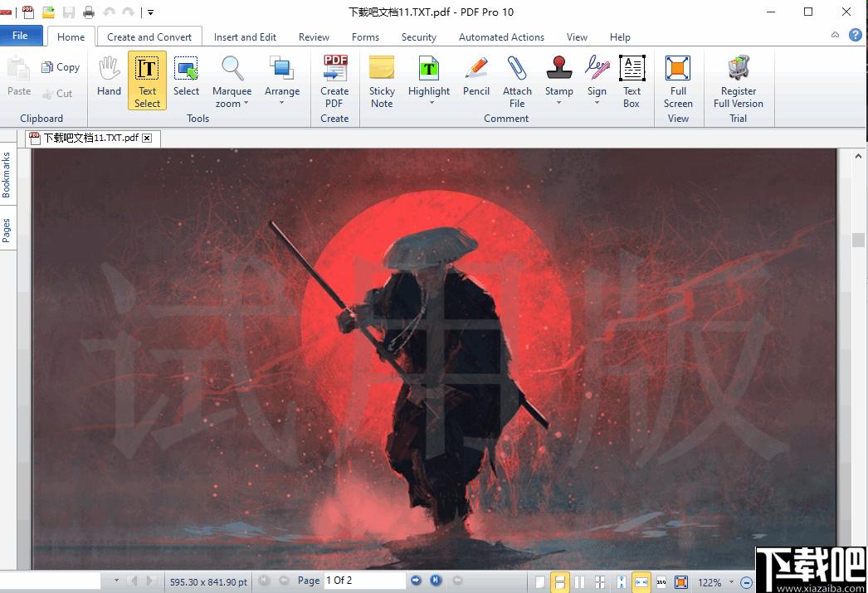Open Insert and Edit tab
868x593 pixels.
245,37
